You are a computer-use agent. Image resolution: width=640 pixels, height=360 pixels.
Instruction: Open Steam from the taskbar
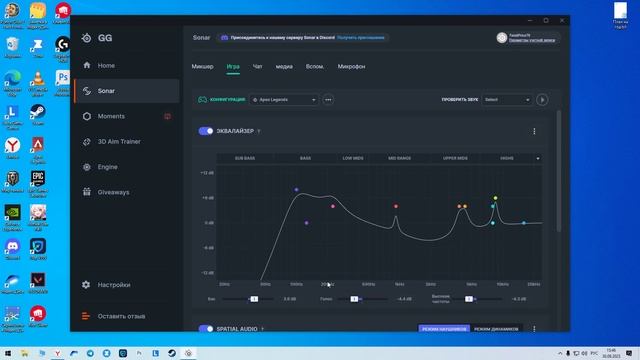[x=172, y=353]
